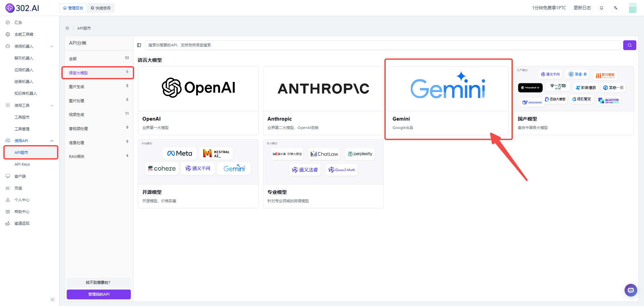Screen dimensions: 644x306
Task: Click the 语言大模型 section heading
Action: click(x=150, y=60)
